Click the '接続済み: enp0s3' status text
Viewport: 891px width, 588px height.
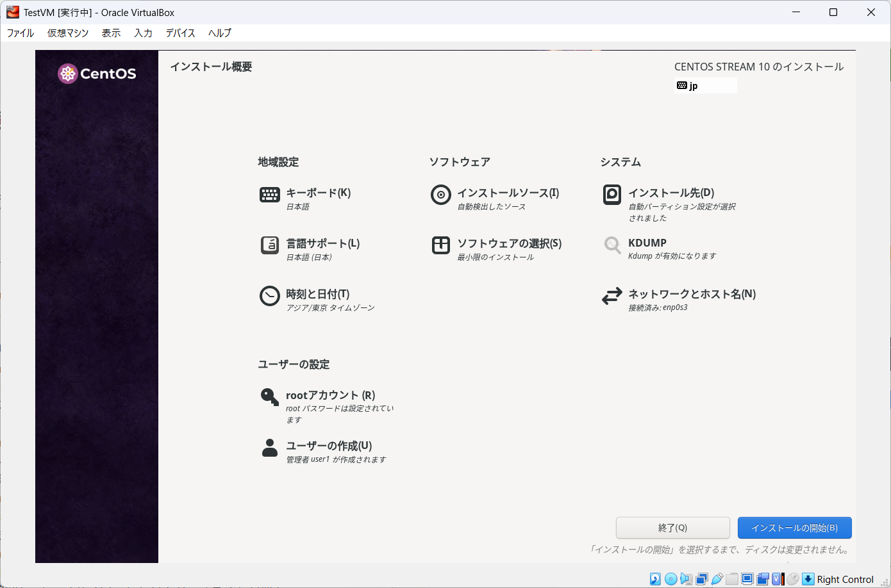(658, 307)
